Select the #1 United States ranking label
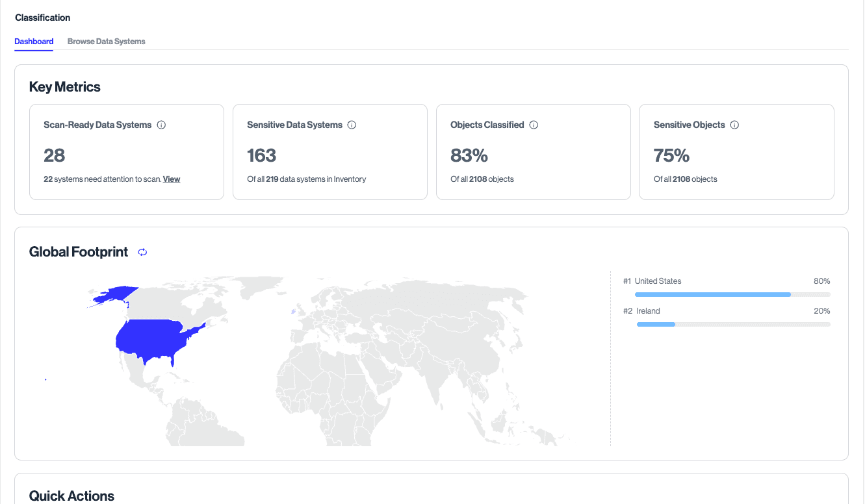Image resolution: width=865 pixels, height=504 pixels. tap(652, 281)
